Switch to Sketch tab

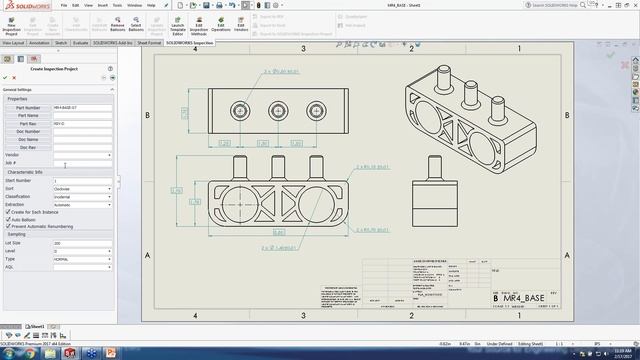click(61, 43)
